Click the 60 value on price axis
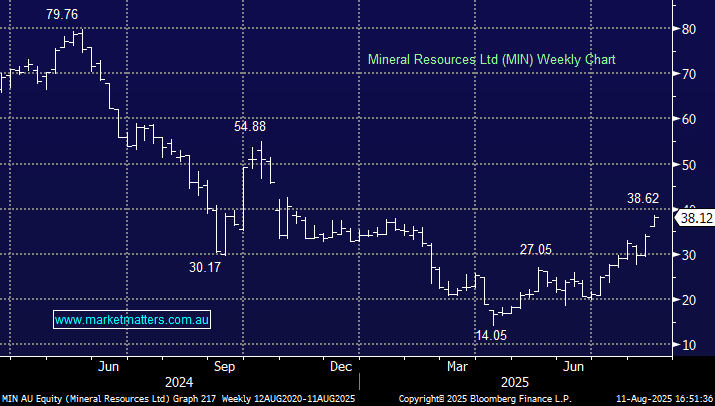Screen dimensions: 715x406 (x=689, y=119)
